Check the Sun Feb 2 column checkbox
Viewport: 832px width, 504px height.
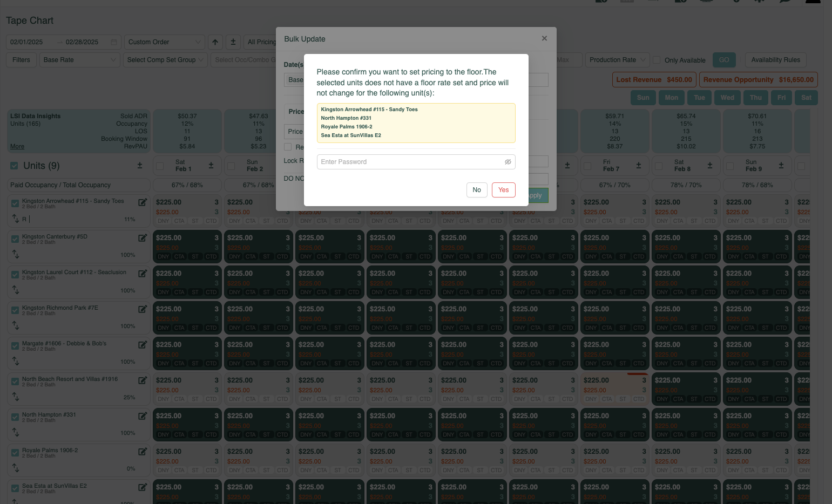click(x=231, y=166)
